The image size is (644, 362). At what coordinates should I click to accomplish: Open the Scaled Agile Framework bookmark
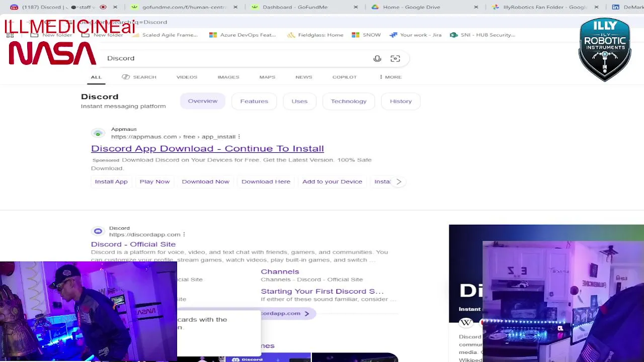pos(164,35)
